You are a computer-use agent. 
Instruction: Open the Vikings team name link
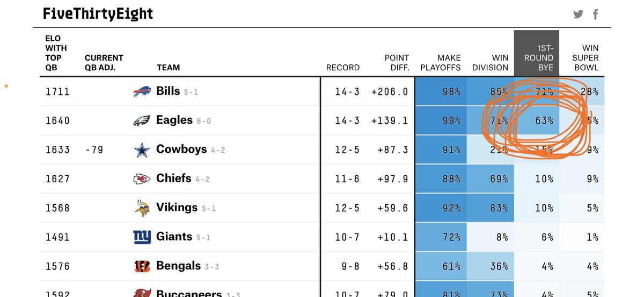177,207
